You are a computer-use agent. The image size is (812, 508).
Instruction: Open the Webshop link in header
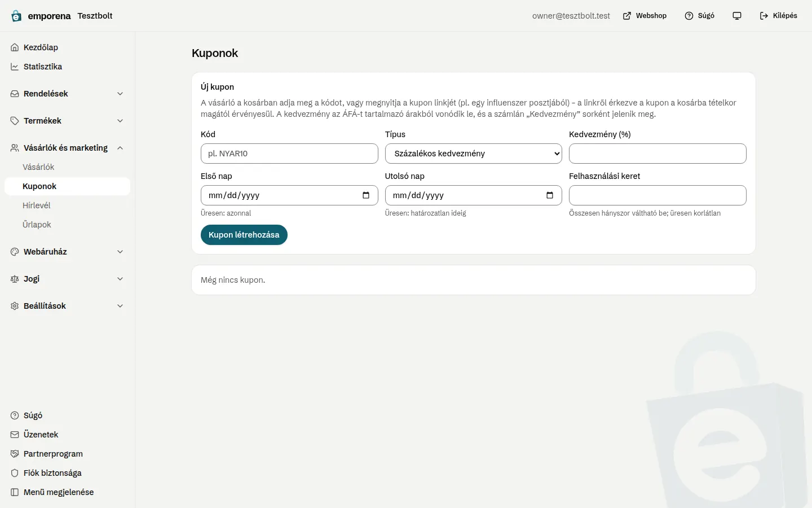(645, 16)
